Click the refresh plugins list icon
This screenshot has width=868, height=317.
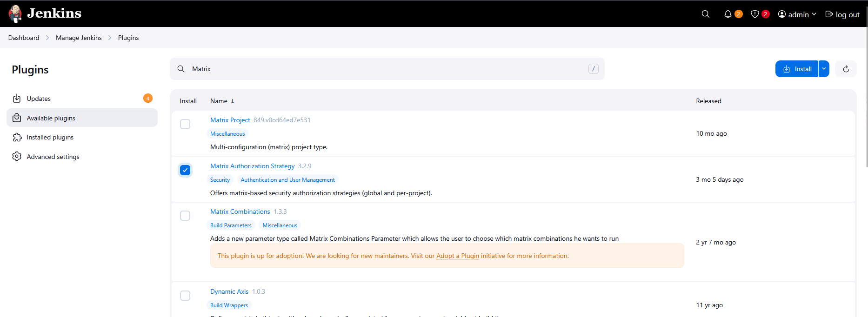(846, 69)
